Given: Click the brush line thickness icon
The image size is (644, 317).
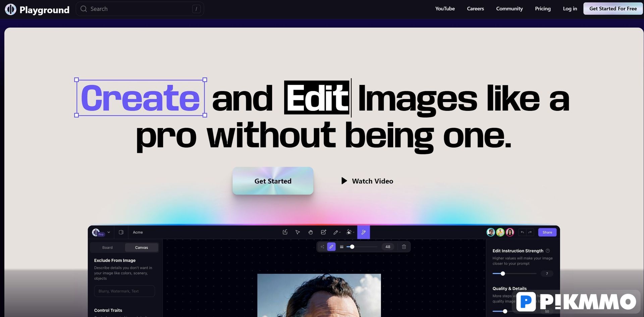Looking at the screenshot, I should point(341,246).
